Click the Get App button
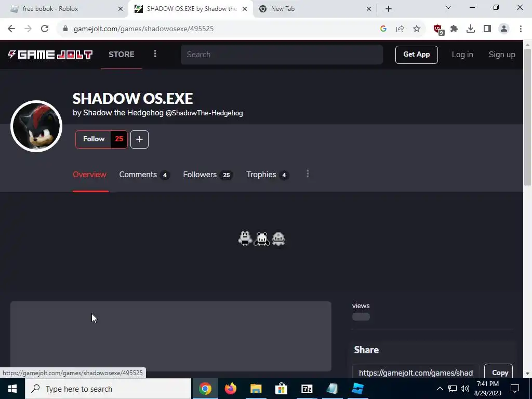The height and width of the screenshot is (399, 532). click(416, 54)
